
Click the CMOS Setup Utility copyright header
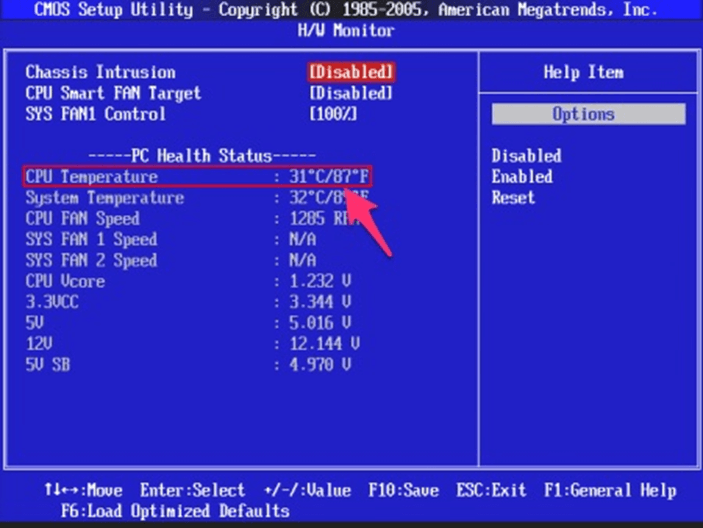point(346,9)
